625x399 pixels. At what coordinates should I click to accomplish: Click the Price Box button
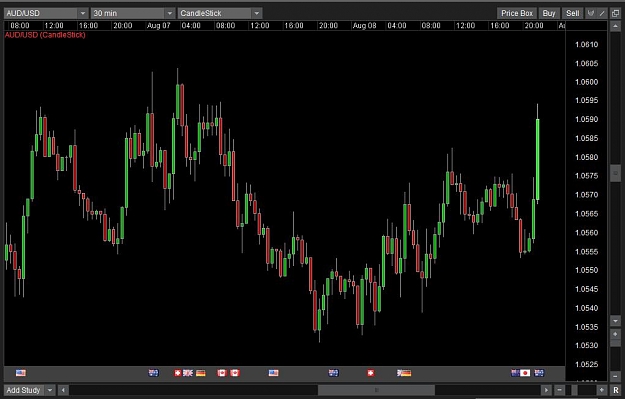517,13
